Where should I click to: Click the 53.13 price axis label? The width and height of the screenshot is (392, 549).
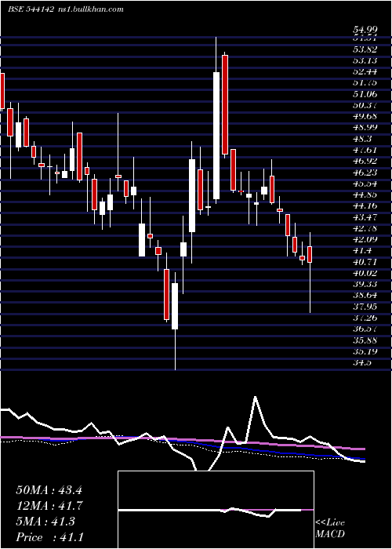coord(365,60)
